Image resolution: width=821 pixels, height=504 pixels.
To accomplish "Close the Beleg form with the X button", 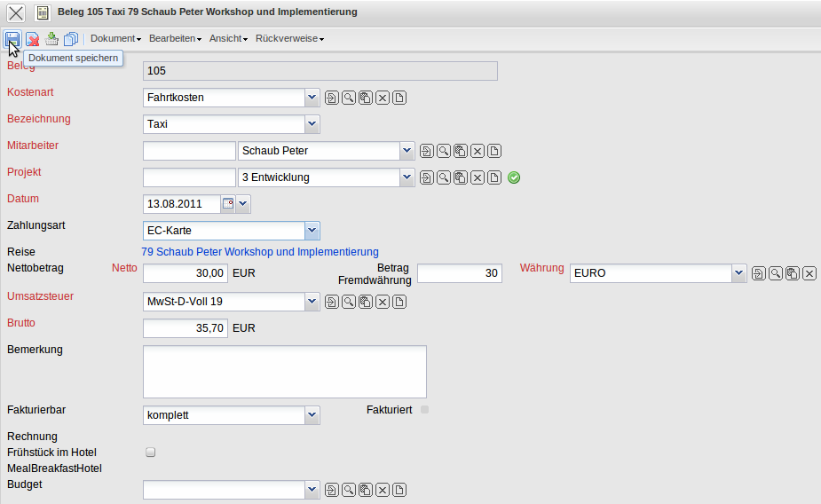I will point(15,12).
